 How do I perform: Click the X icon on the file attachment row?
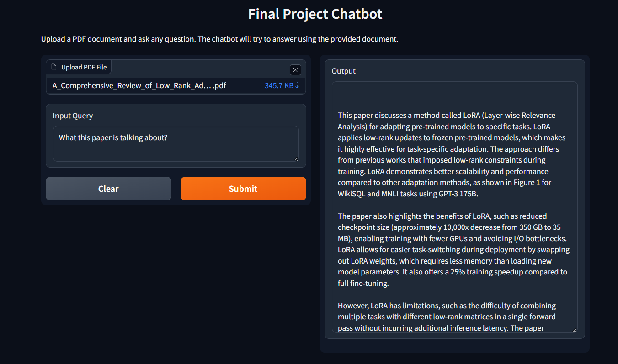point(295,69)
